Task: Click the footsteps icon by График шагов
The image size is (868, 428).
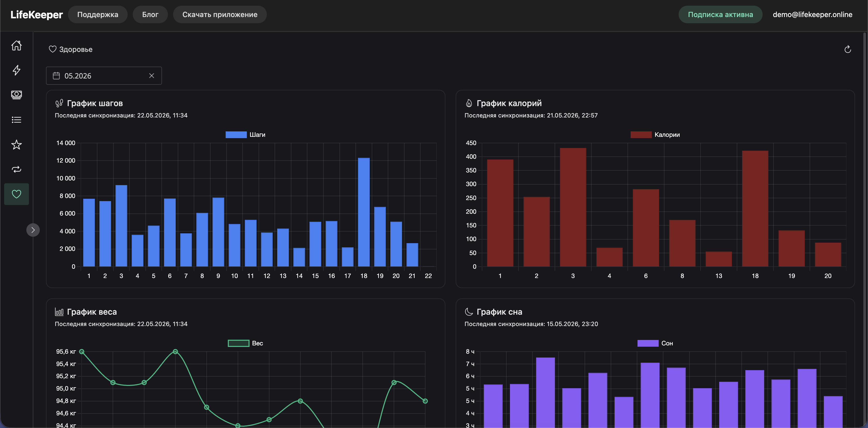Action: [x=59, y=103]
